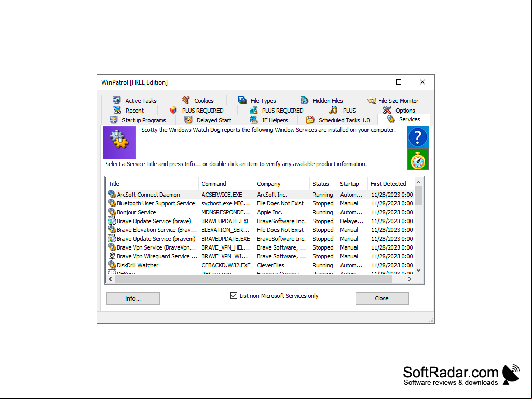Click the Active Tasks tab icon
Image resolution: width=532 pixels, height=399 pixels.
[x=117, y=100]
